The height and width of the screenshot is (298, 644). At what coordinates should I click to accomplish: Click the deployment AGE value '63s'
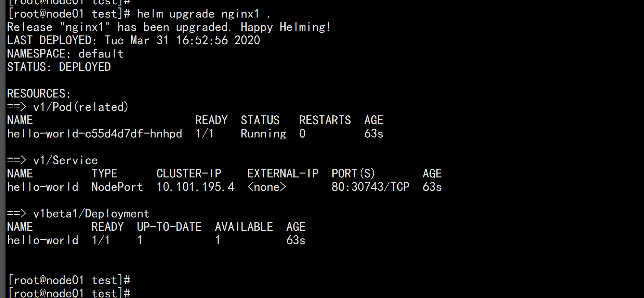pyautogui.click(x=296, y=240)
